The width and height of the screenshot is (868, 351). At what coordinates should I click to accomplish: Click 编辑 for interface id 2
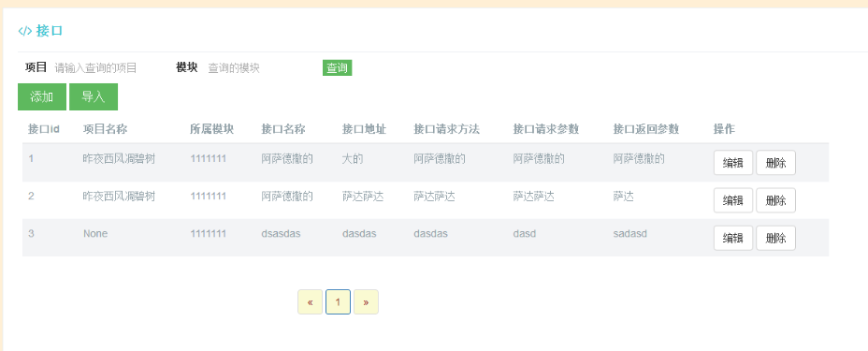tap(733, 200)
